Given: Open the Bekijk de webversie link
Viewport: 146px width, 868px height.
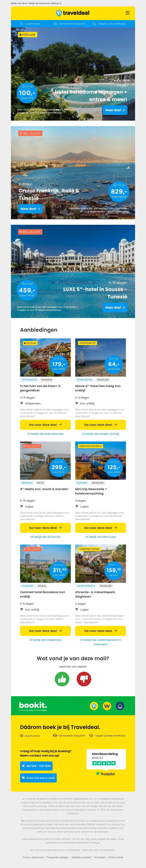Looking at the screenshot, I should click(x=39, y=3).
